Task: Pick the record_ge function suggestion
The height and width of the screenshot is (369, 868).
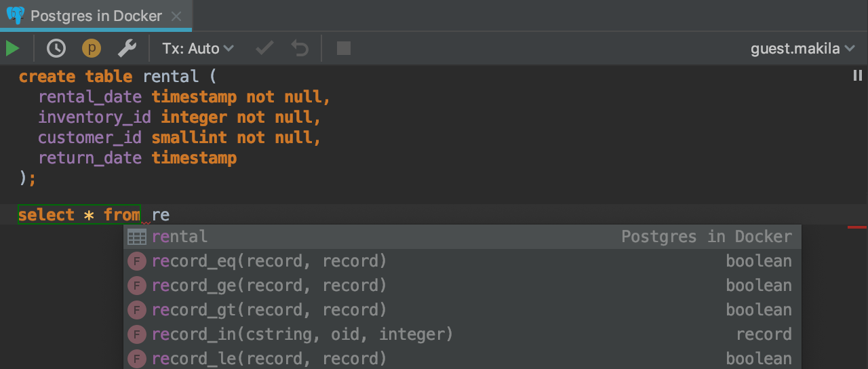Action: 269,286
